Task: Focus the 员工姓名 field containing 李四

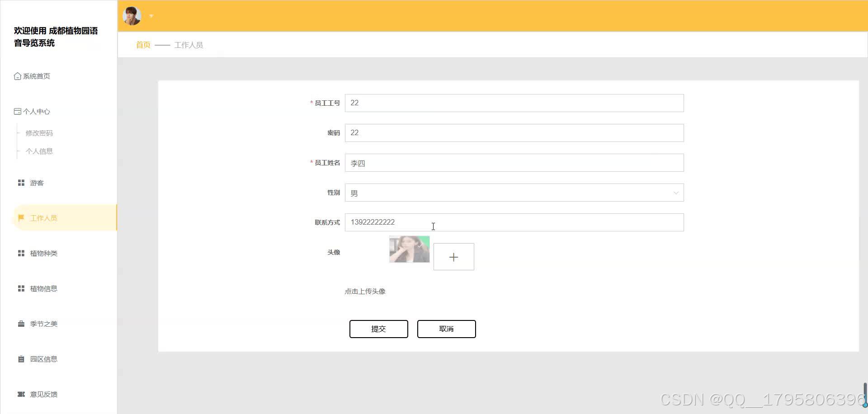Action: point(514,163)
